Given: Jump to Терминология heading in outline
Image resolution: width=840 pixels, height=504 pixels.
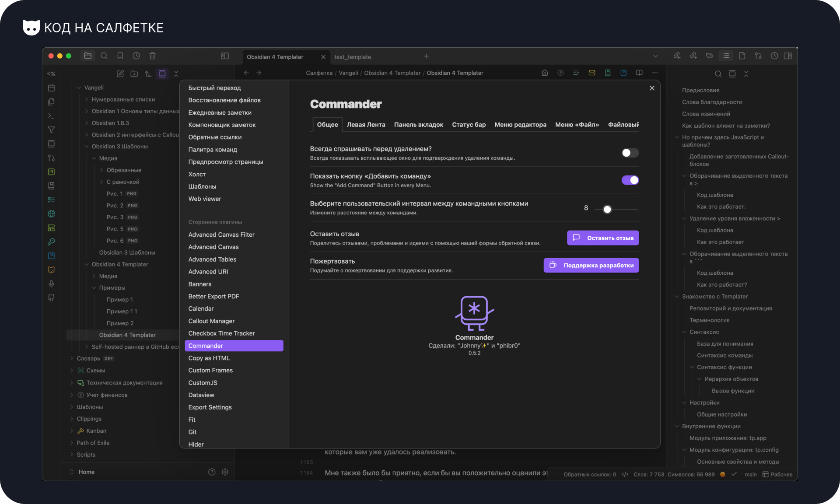Looking at the screenshot, I should tap(709, 320).
